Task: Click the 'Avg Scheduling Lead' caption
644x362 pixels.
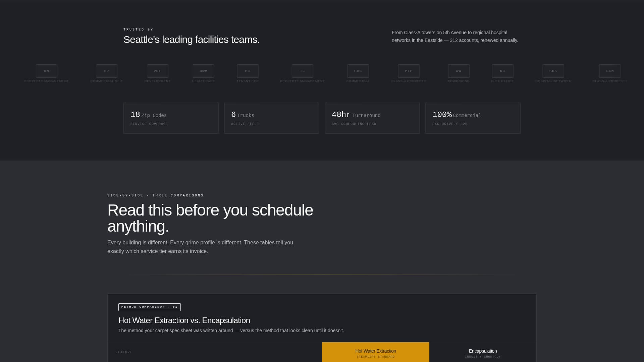Action: tap(354, 124)
